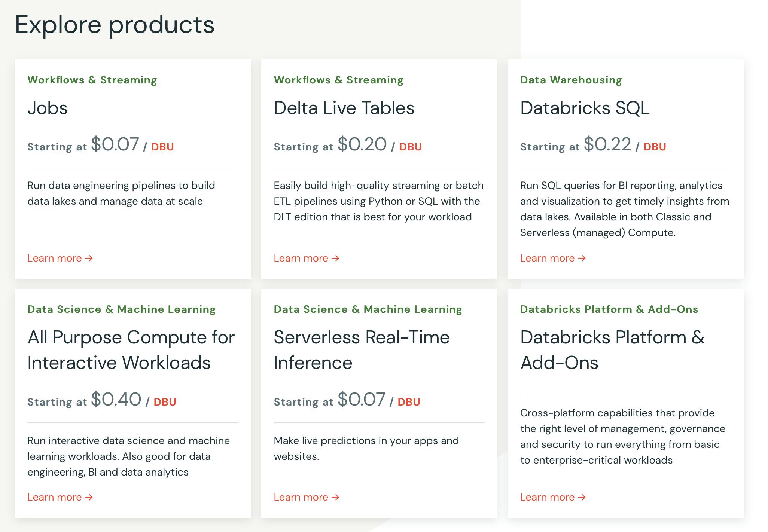768x532 pixels.
Task: Click the DBU label beside the $0.22 price
Action: (655, 147)
